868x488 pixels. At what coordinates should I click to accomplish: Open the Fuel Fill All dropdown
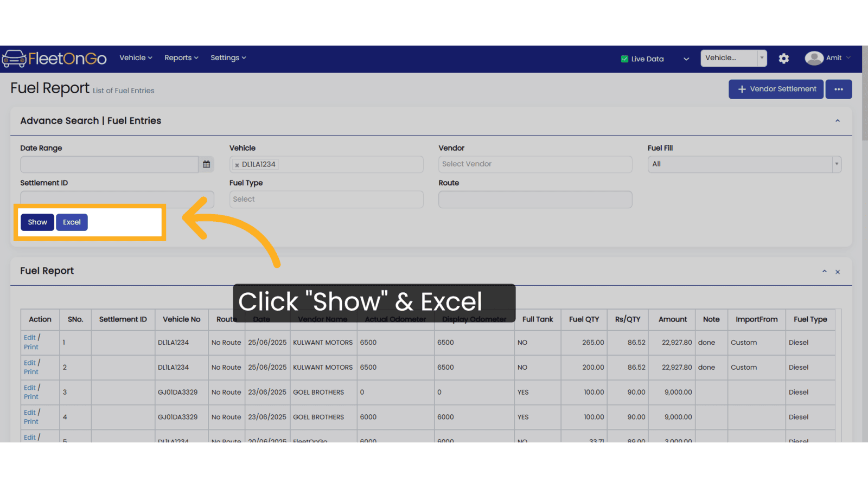tap(744, 164)
